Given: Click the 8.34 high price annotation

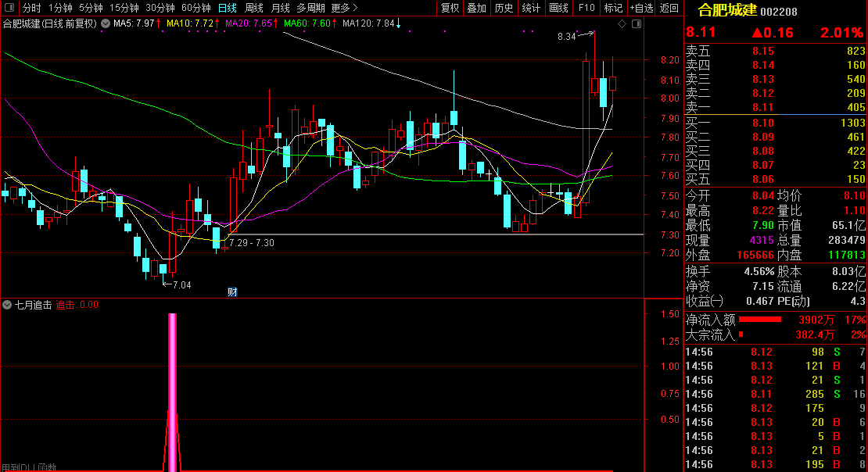Looking at the screenshot, I should [x=566, y=37].
